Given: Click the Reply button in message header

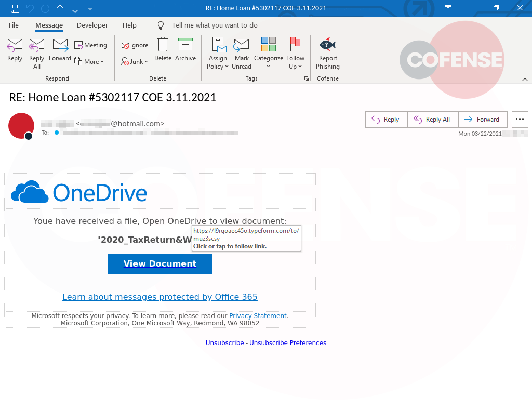Looking at the screenshot, I should 386,120.
